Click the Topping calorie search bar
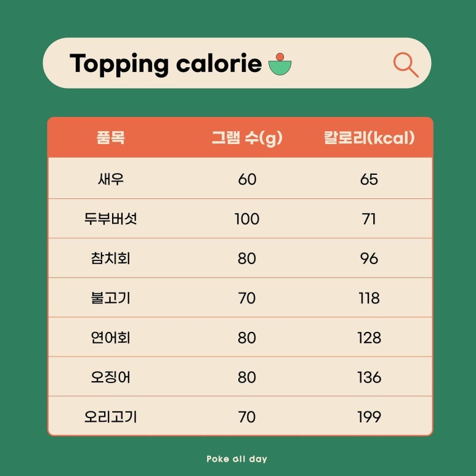This screenshot has height=476, width=476. pyautogui.click(x=237, y=63)
